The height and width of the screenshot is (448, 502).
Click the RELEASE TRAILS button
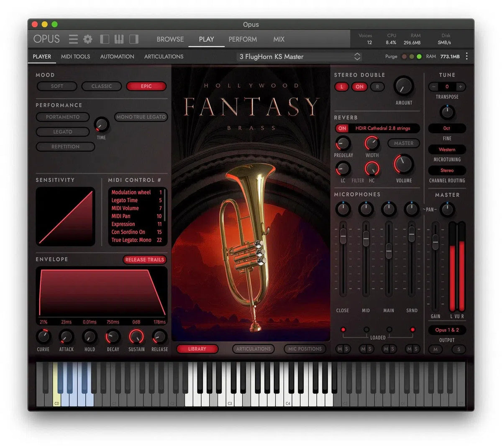pyautogui.click(x=144, y=260)
